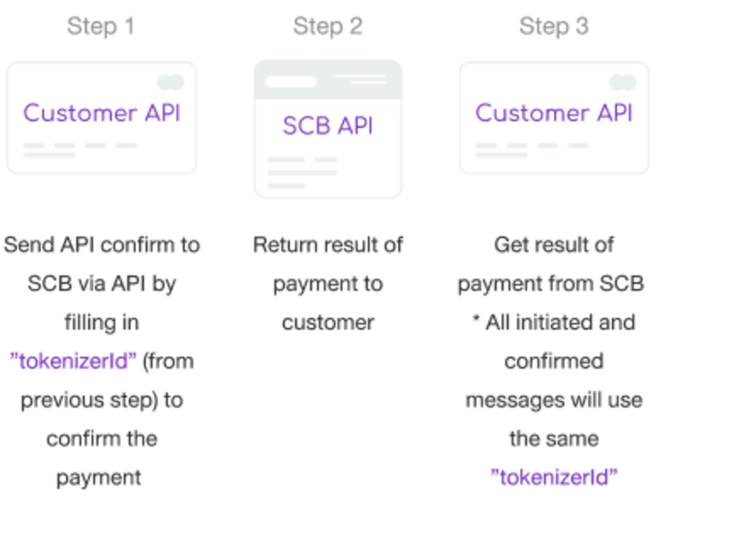The image size is (756, 550).
Task: Click the "* All initiated and" note line
Action: coord(553,323)
